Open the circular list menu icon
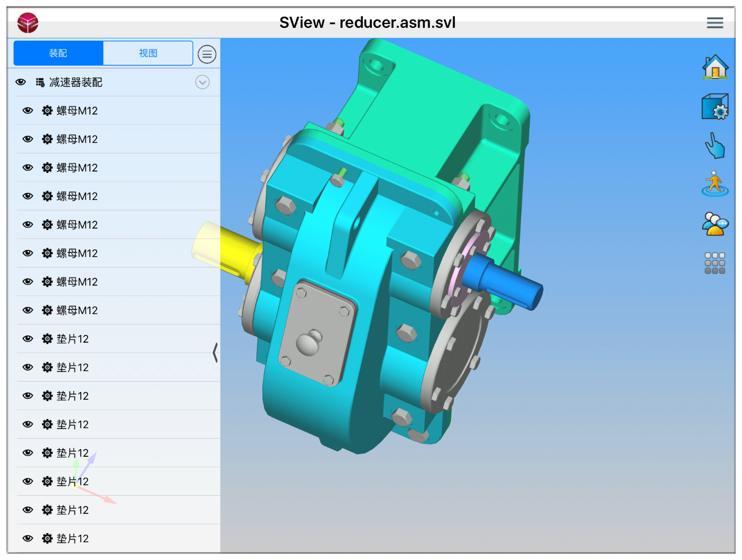The width and height of the screenshot is (742, 560). point(207,54)
